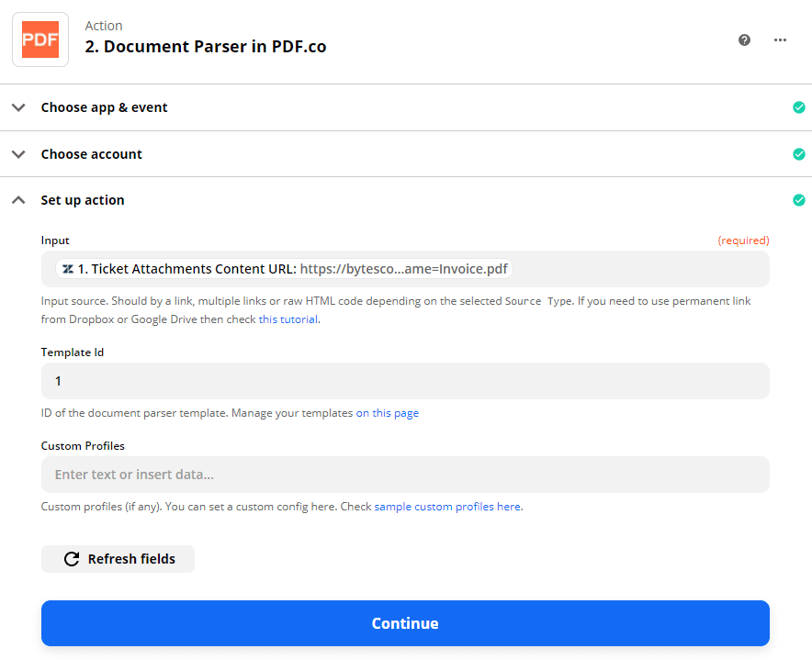This screenshot has height=660, width=812.
Task: Open templates via 'on this page' link
Action: (388, 412)
